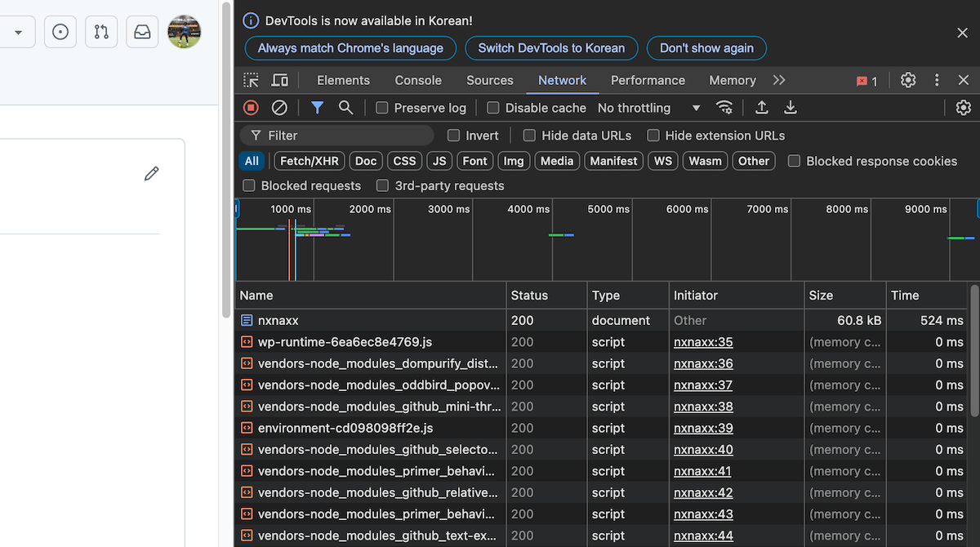Check the Disable cache option
This screenshot has height=547, width=980.
(x=493, y=108)
